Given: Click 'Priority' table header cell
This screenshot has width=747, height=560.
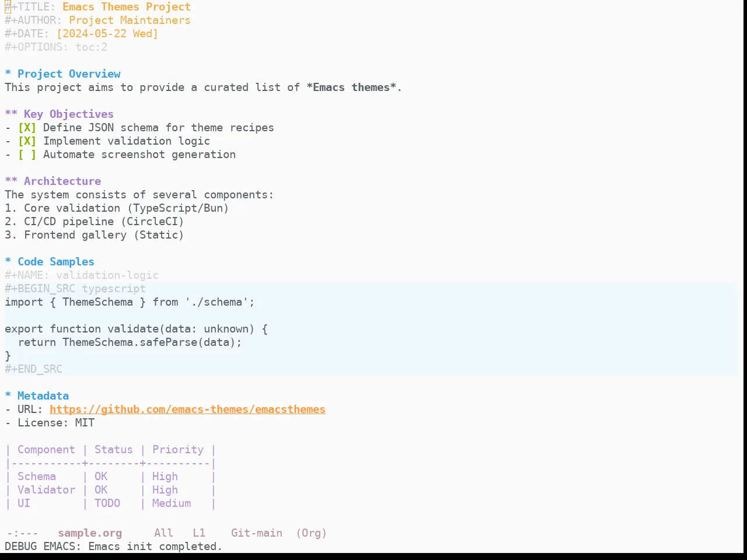Looking at the screenshot, I should coord(178,450).
